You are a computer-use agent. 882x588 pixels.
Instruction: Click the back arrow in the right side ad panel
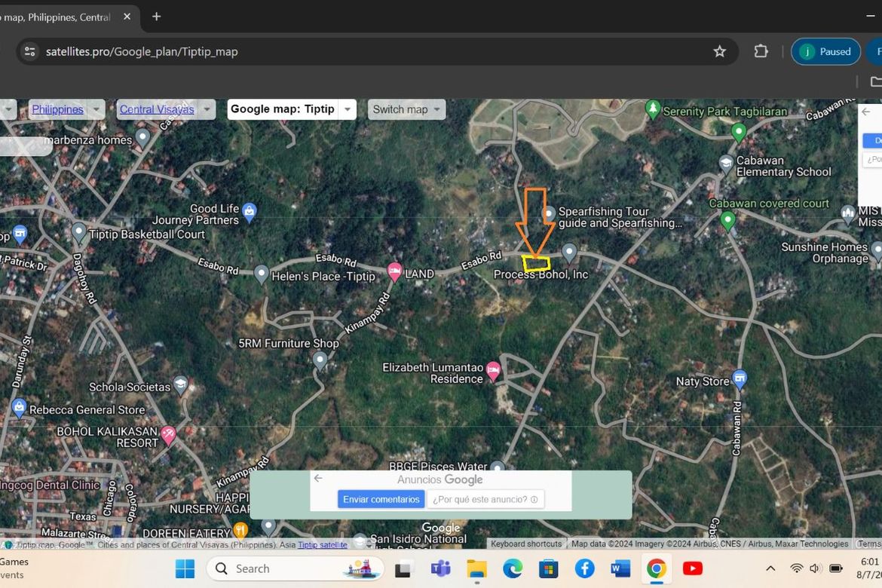click(866, 112)
